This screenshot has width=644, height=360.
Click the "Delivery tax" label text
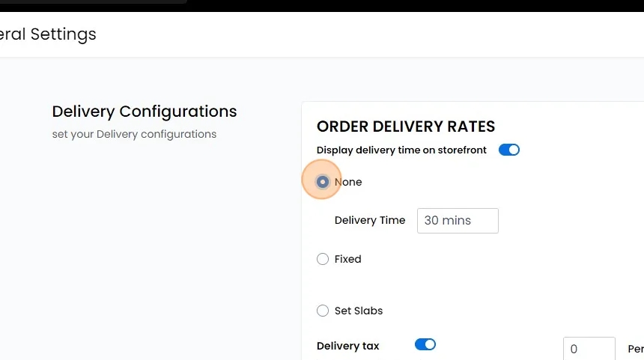click(x=348, y=346)
